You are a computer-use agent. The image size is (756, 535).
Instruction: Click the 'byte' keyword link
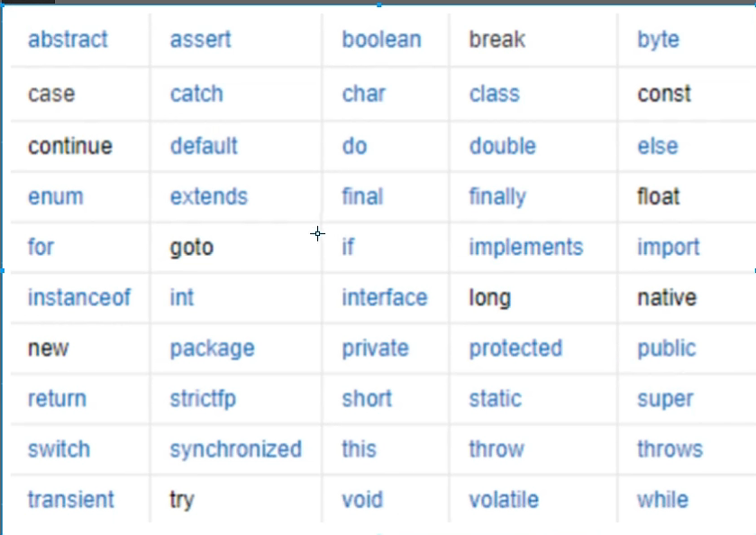coord(658,40)
